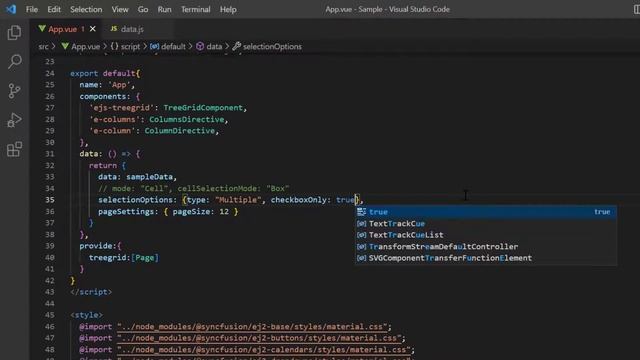The height and width of the screenshot is (360, 640).
Task: Open the Source Control view
Action: (14, 91)
